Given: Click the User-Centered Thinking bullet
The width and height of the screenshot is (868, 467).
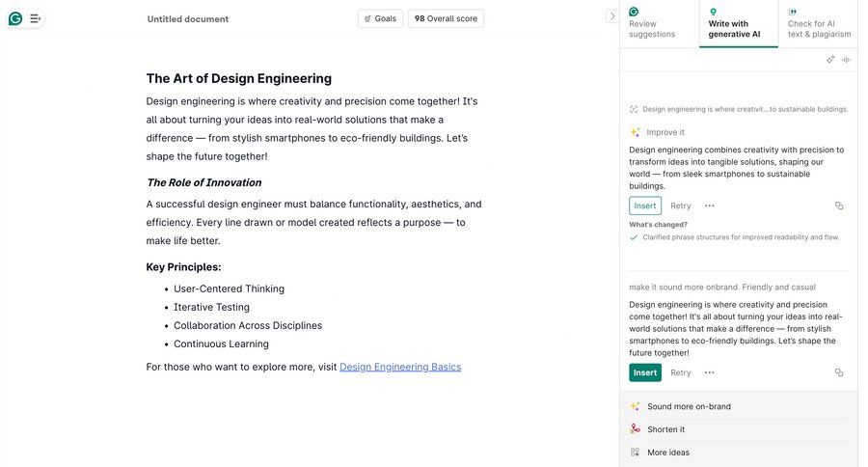Looking at the screenshot, I should (x=229, y=288).
